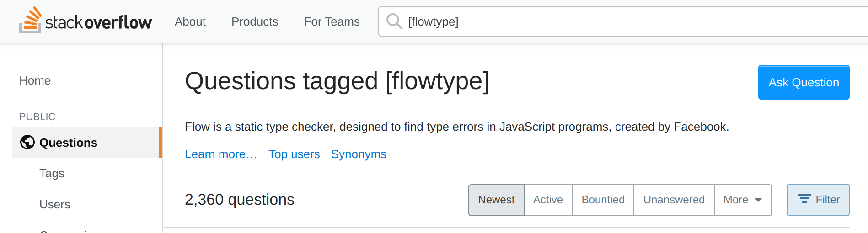The image size is (868, 233).
Task: Open the For Teams menu item
Action: coord(332,21)
